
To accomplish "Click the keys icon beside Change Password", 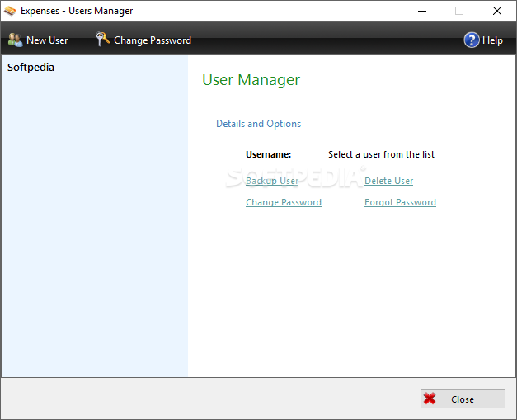I will click(103, 39).
